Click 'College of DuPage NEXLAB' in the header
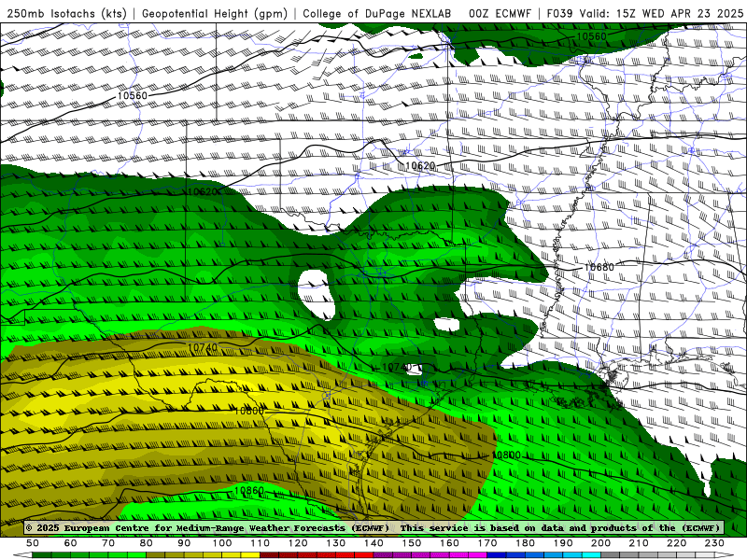The image size is (747, 560). click(x=377, y=13)
